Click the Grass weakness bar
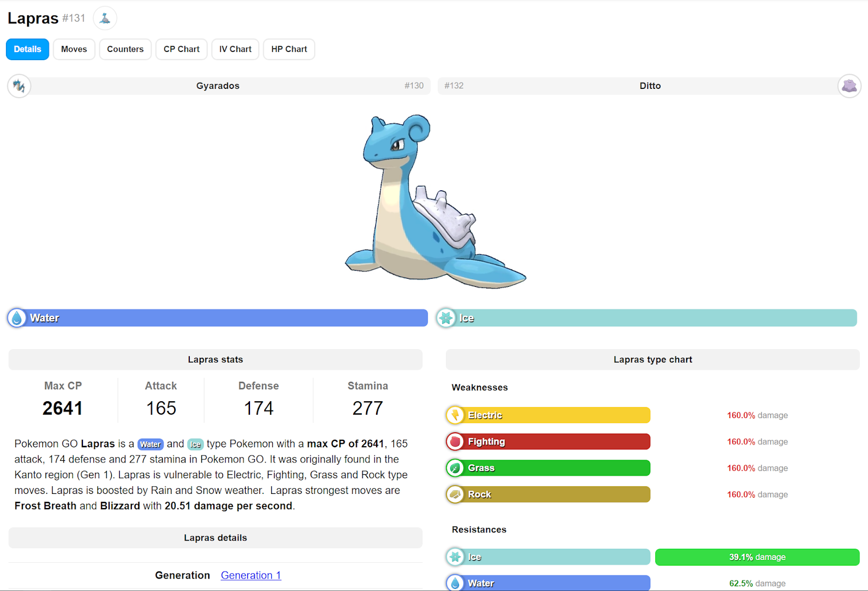 (548, 468)
